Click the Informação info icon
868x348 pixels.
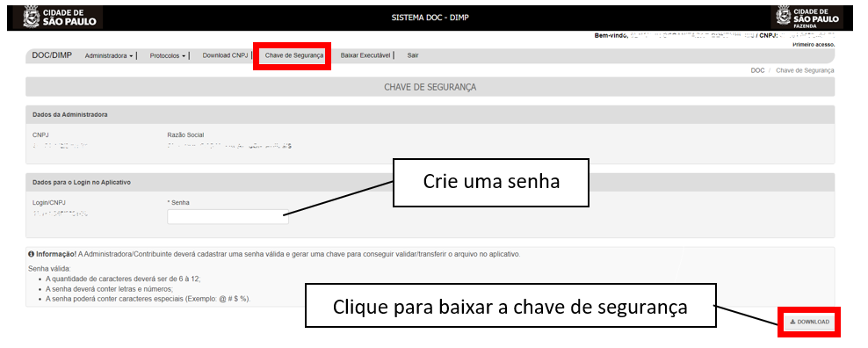(x=31, y=254)
